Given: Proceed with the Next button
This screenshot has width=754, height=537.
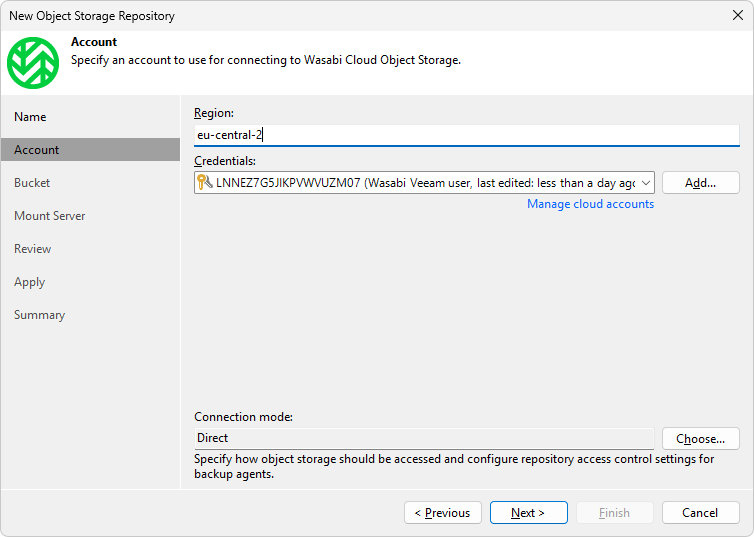Looking at the screenshot, I should [528, 512].
